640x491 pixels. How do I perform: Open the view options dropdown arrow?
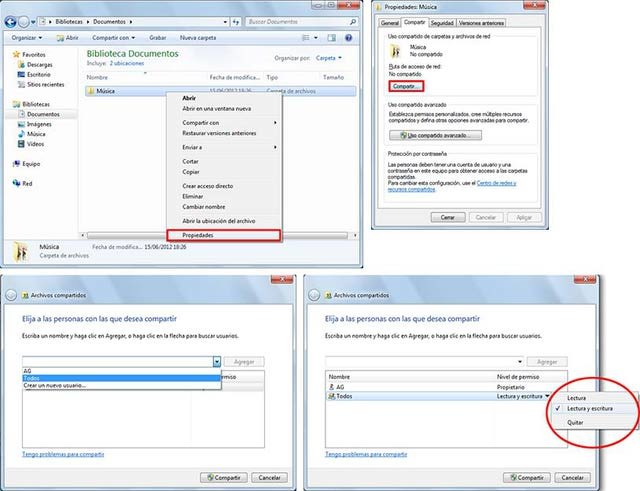pos(316,38)
